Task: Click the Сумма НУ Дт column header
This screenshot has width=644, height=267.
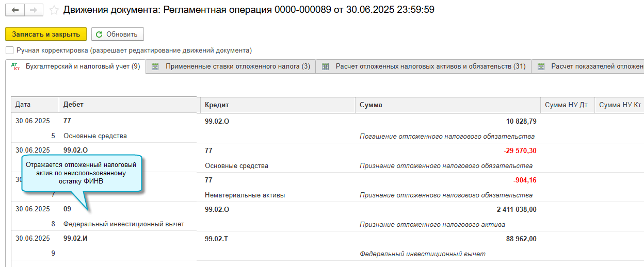Action: pyautogui.click(x=566, y=105)
